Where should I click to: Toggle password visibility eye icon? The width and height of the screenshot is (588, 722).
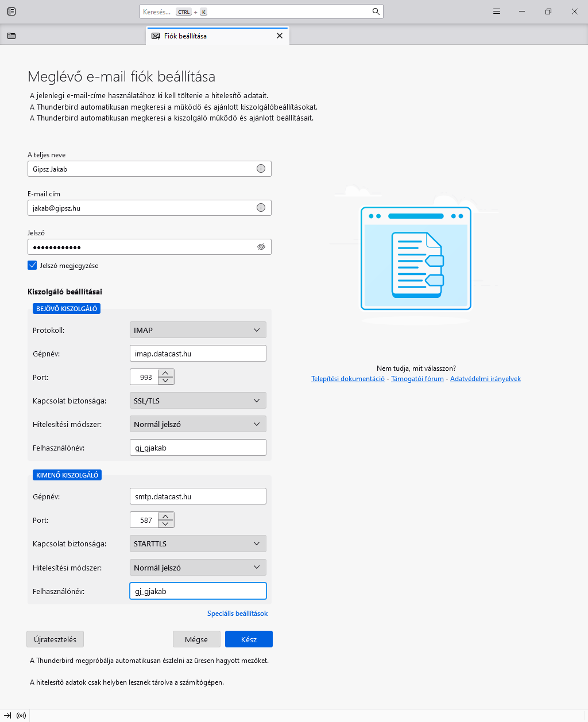(261, 247)
